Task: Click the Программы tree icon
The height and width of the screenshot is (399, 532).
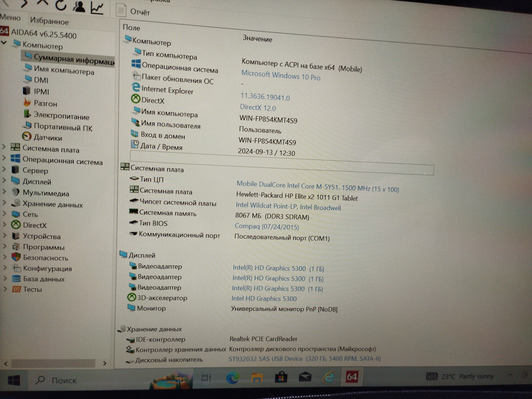Action: [16, 247]
